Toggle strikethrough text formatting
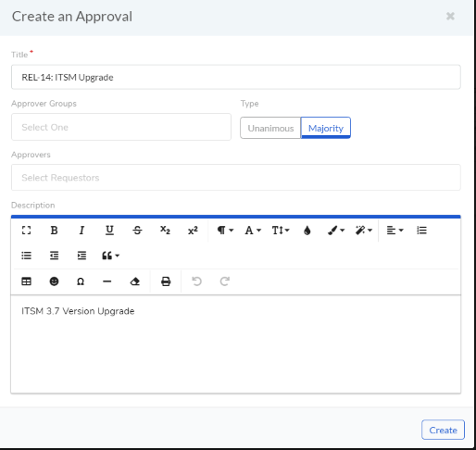The height and width of the screenshot is (450, 476). click(x=137, y=231)
